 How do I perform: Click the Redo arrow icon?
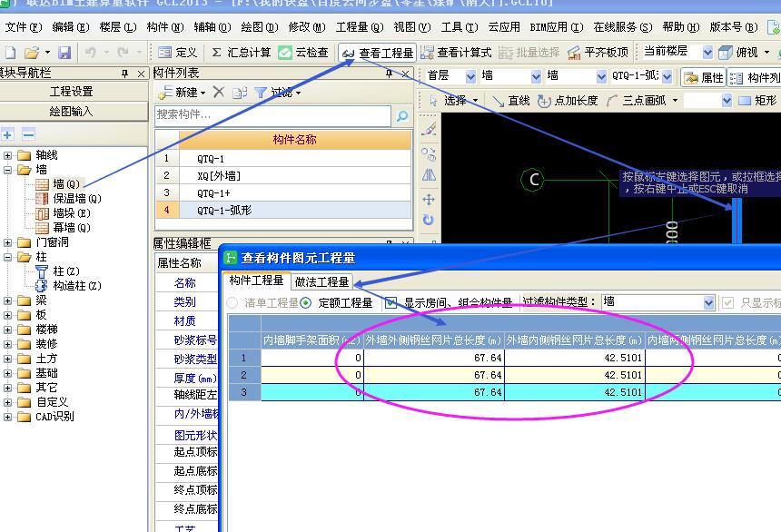click(x=123, y=53)
